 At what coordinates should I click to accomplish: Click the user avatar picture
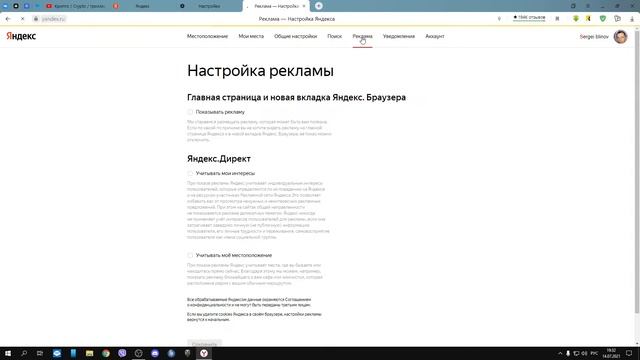tap(620, 37)
